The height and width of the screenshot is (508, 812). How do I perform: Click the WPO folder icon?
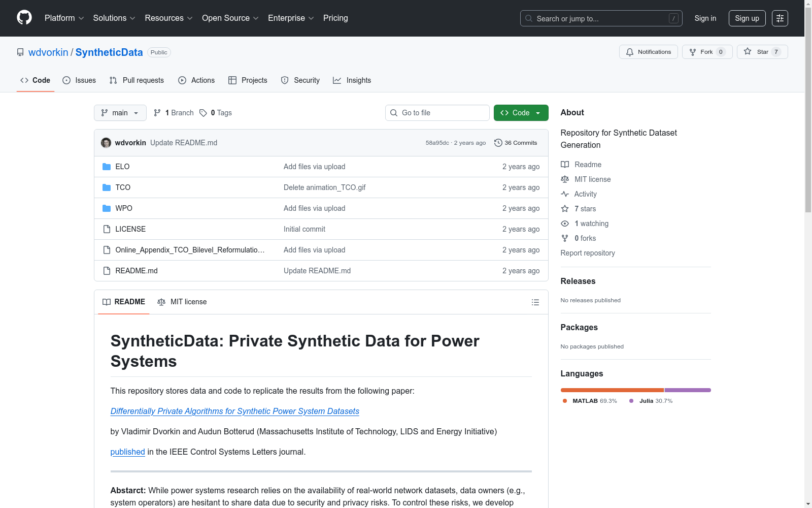[107, 208]
